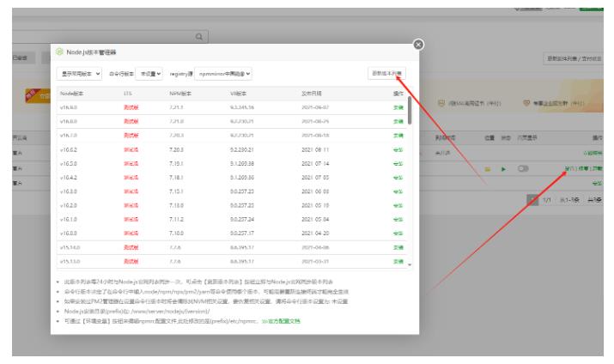Click 安装 for Node v16.1.0

(398, 220)
